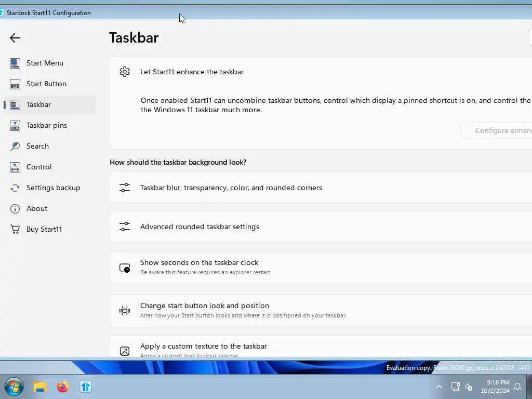The height and width of the screenshot is (399, 532).
Task: Click the Taskbar sidebar icon
Action: (15, 105)
